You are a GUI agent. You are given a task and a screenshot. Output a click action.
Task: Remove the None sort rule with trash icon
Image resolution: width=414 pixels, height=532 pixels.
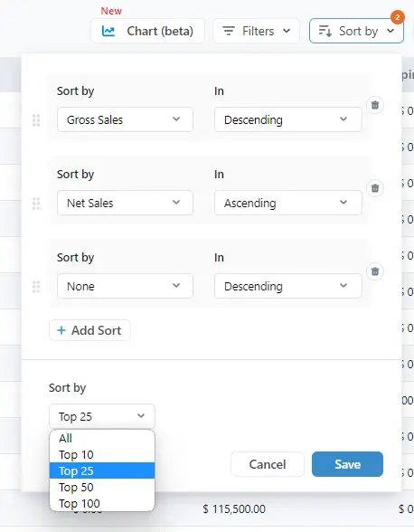(375, 271)
